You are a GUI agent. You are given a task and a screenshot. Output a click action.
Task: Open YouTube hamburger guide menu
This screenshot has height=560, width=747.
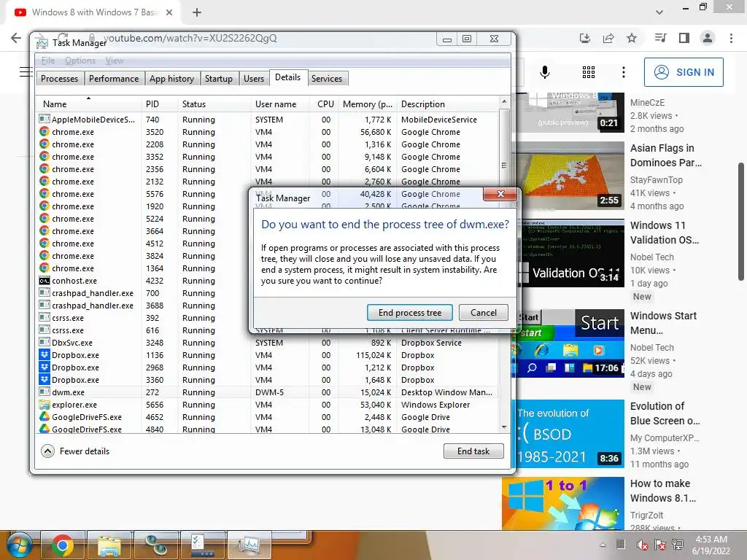coord(26,72)
